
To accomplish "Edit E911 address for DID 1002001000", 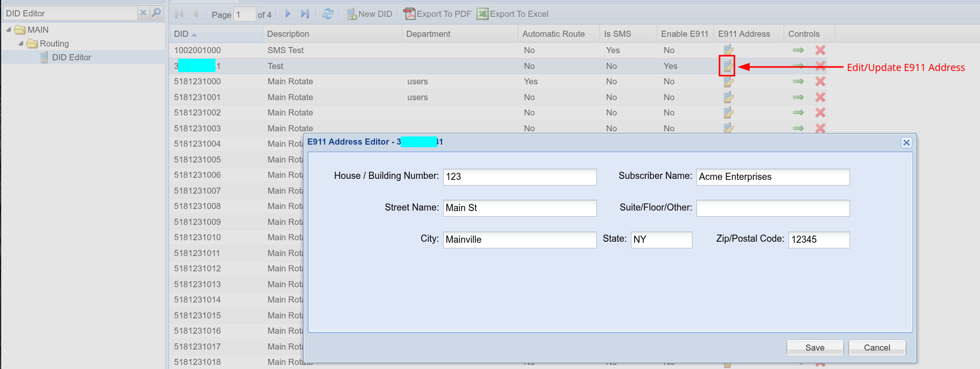I will [x=728, y=50].
